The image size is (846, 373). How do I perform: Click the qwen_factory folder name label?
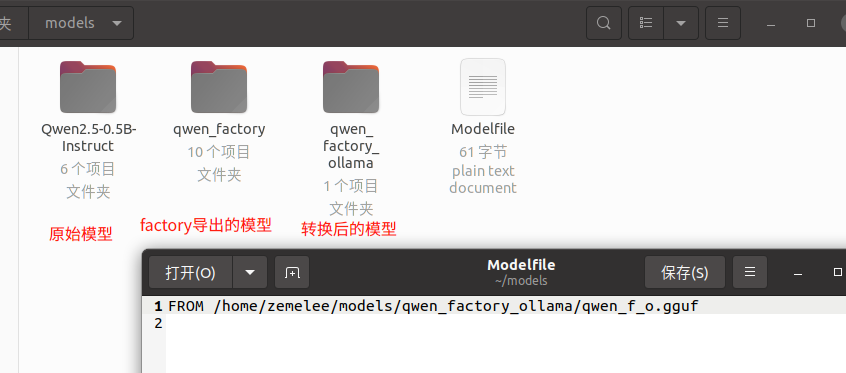pos(219,129)
